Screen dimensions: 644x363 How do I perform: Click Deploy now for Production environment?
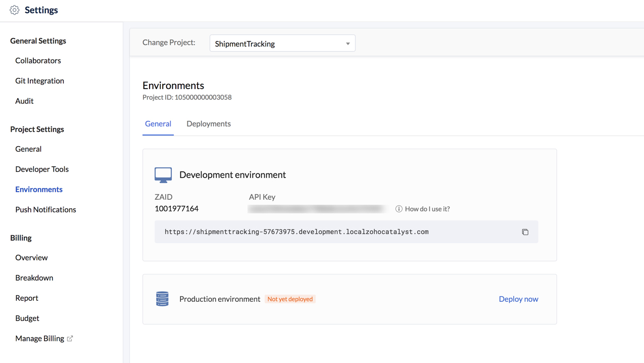coord(518,299)
